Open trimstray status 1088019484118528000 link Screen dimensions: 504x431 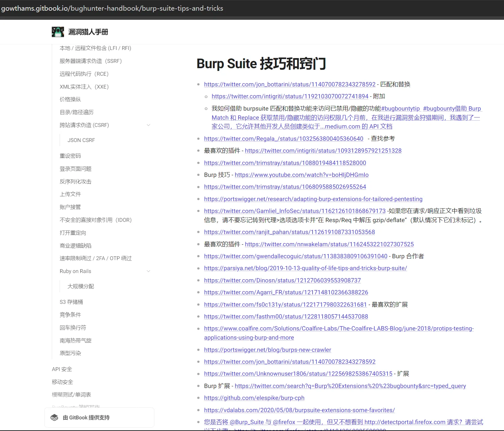(285, 163)
